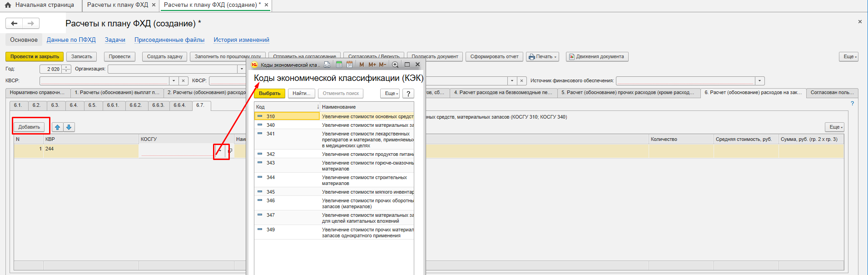Switch to the Основное tab

click(24, 40)
